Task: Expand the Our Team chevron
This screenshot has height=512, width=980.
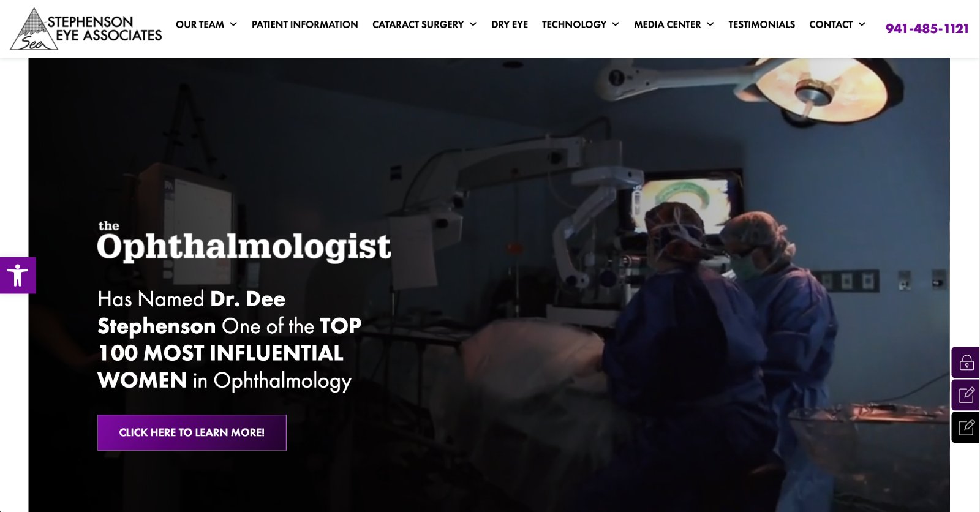Action: (x=233, y=24)
